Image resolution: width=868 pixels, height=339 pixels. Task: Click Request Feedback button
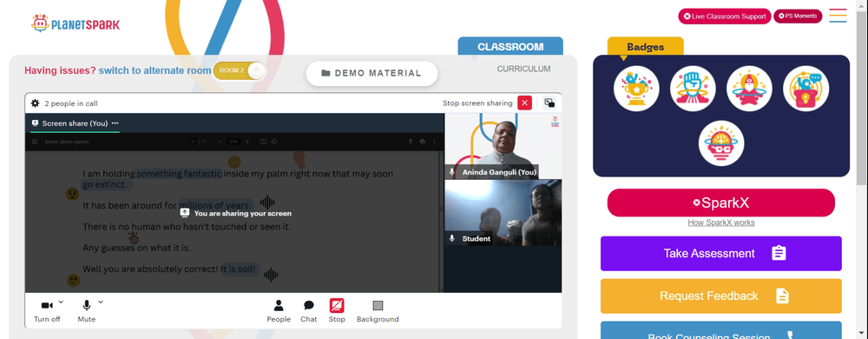point(720,296)
